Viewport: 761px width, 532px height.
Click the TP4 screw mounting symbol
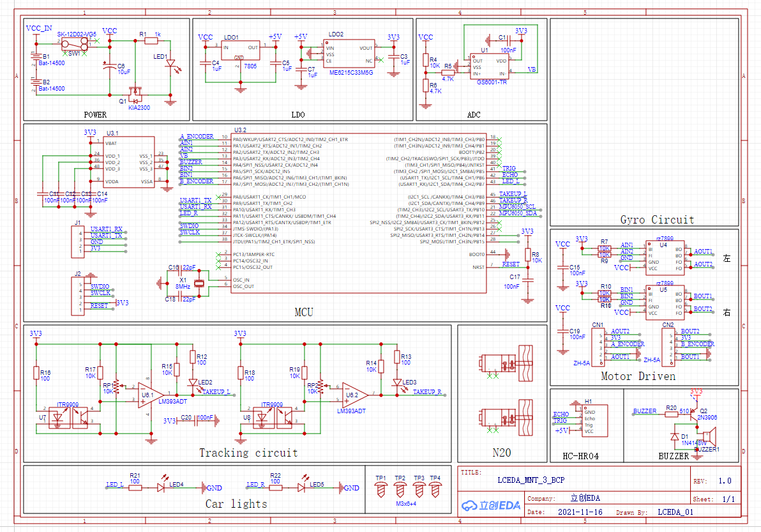pyautogui.click(x=435, y=490)
